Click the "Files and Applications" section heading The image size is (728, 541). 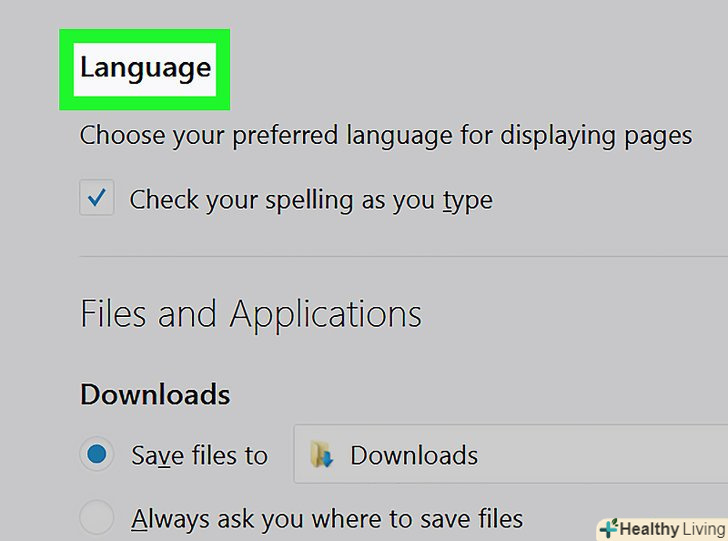[x=250, y=315]
